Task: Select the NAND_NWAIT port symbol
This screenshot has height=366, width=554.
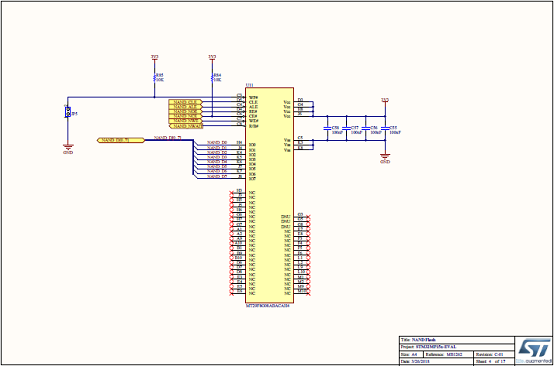Action: [186, 126]
